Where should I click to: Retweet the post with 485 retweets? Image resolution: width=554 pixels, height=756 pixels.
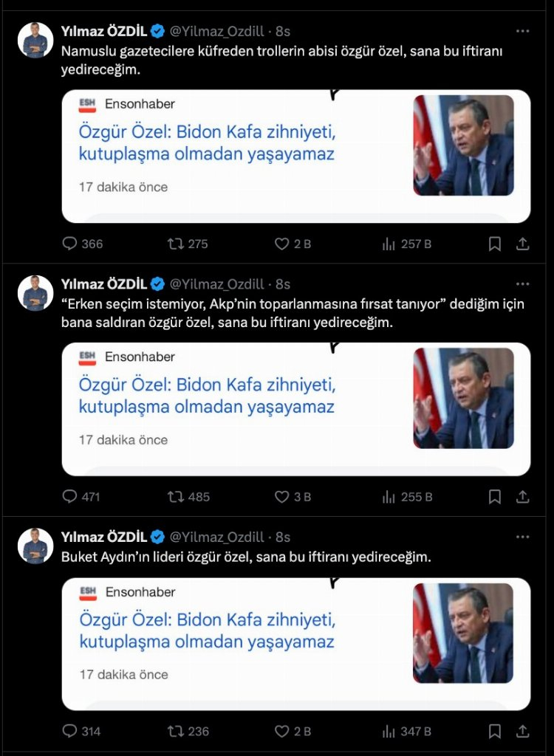[176, 497]
